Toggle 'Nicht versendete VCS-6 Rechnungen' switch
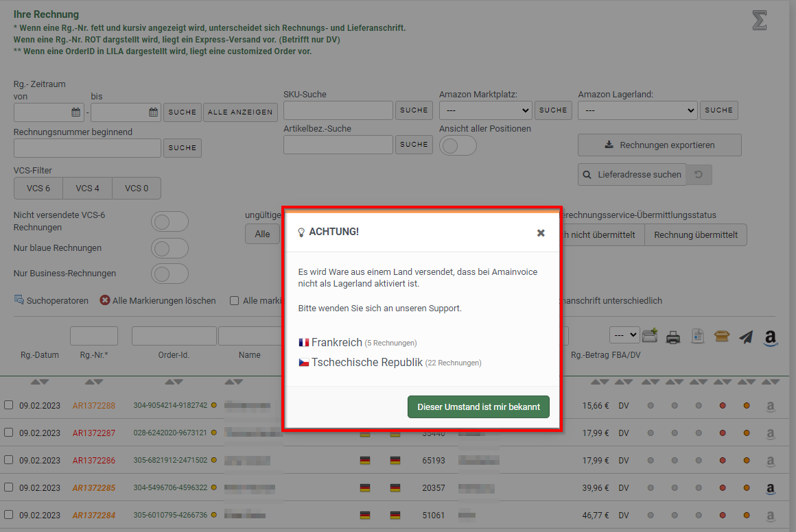The height and width of the screenshot is (532, 796). coord(169,221)
